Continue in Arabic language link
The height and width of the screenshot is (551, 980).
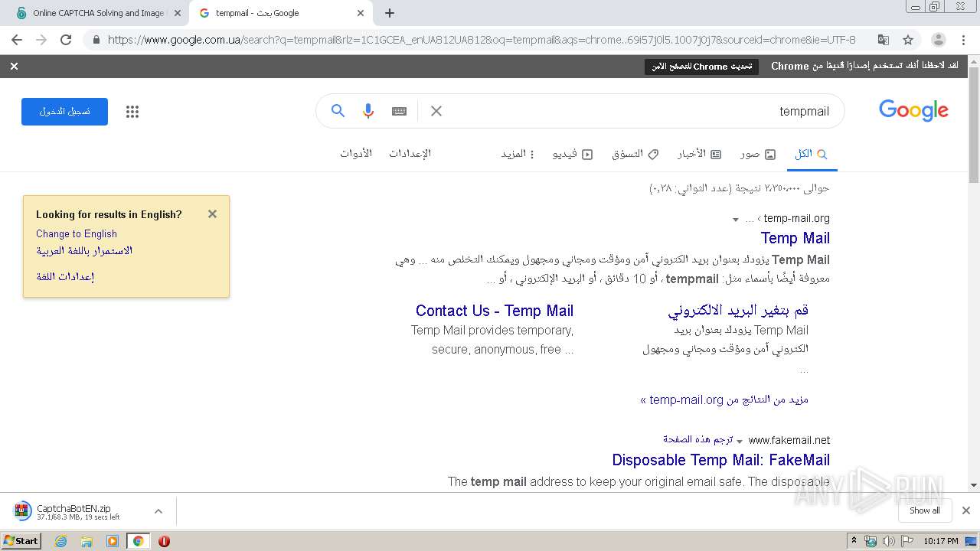click(x=84, y=251)
